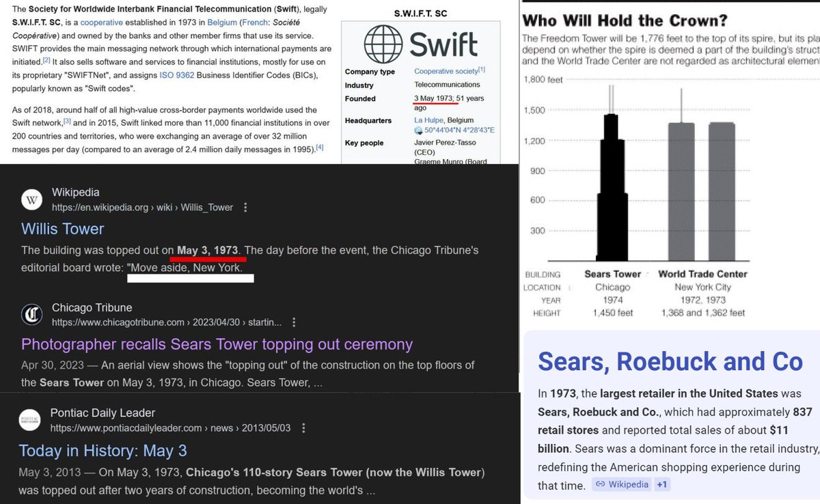Click the '900' chart axis label
Viewport: 820px width, 504px height.
[x=538, y=170]
